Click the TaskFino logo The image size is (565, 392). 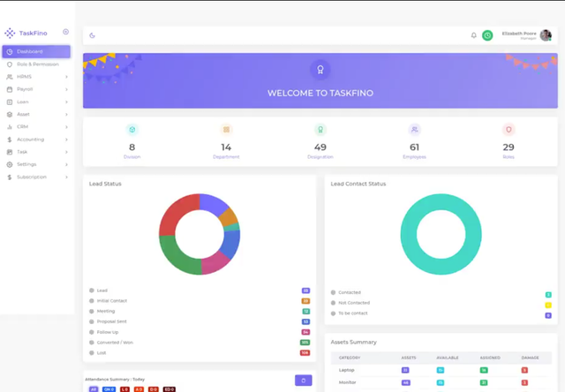[x=26, y=34]
